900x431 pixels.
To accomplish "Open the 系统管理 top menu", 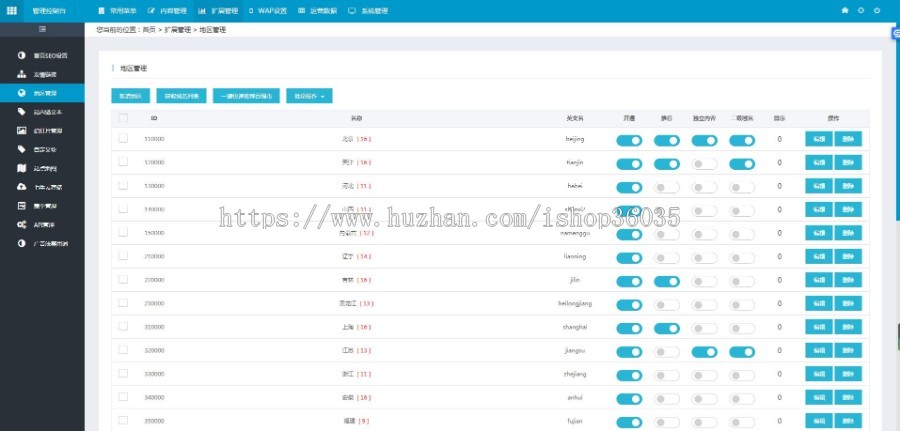I will pyautogui.click(x=368, y=10).
